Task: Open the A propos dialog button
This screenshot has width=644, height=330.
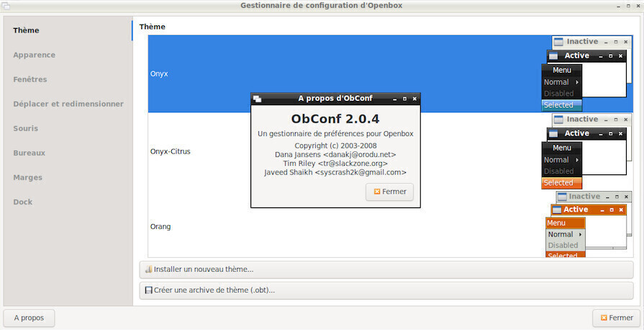Action: (x=29, y=318)
